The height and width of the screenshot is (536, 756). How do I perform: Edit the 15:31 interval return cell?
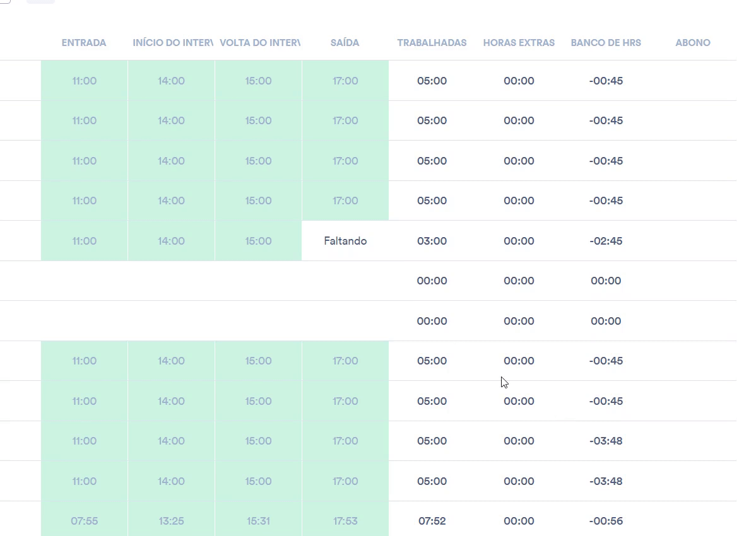(259, 521)
